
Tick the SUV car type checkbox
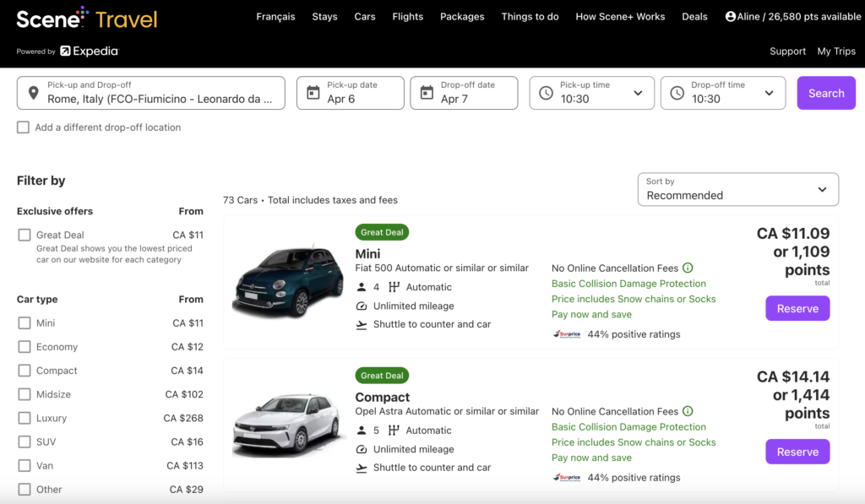(x=24, y=442)
